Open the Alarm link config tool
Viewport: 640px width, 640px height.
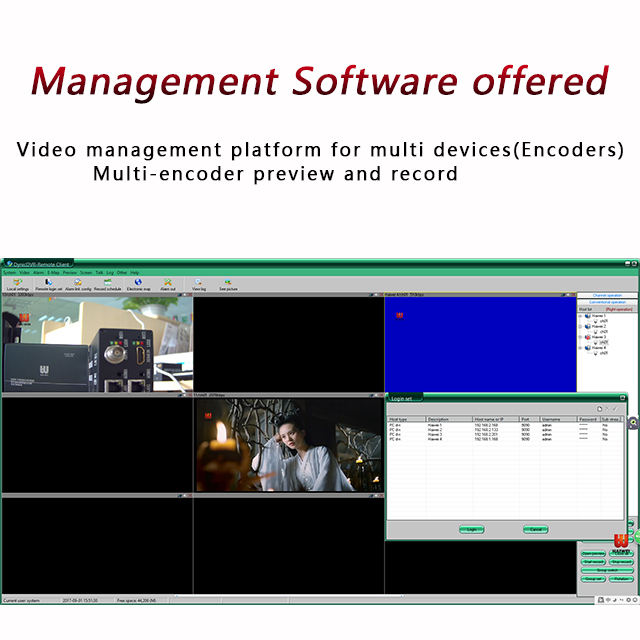78,284
